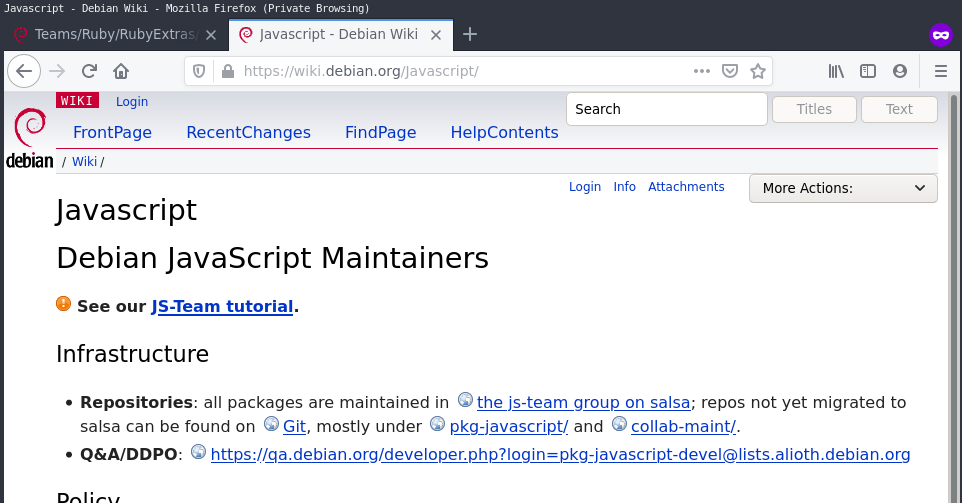Open RecentChanges in the wiki menu
The height and width of the screenshot is (503, 962).
[x=248, y=132]
